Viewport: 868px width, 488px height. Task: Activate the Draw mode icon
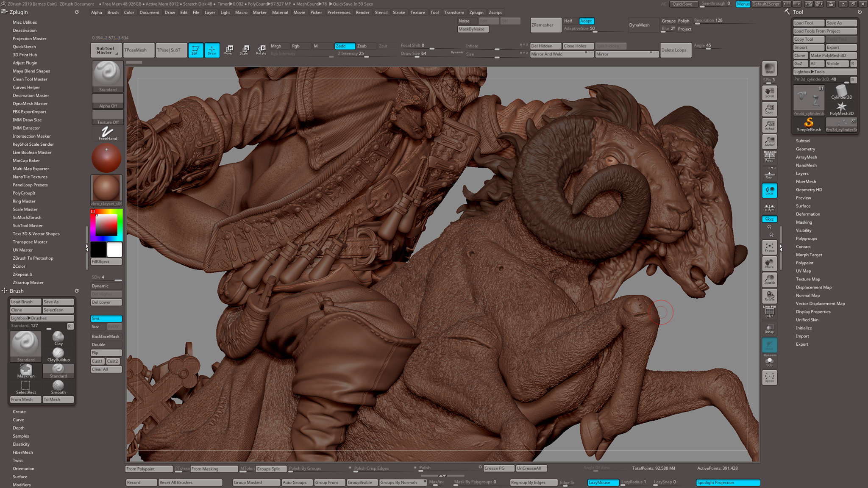pyautogui.click(x=212, y=50)
